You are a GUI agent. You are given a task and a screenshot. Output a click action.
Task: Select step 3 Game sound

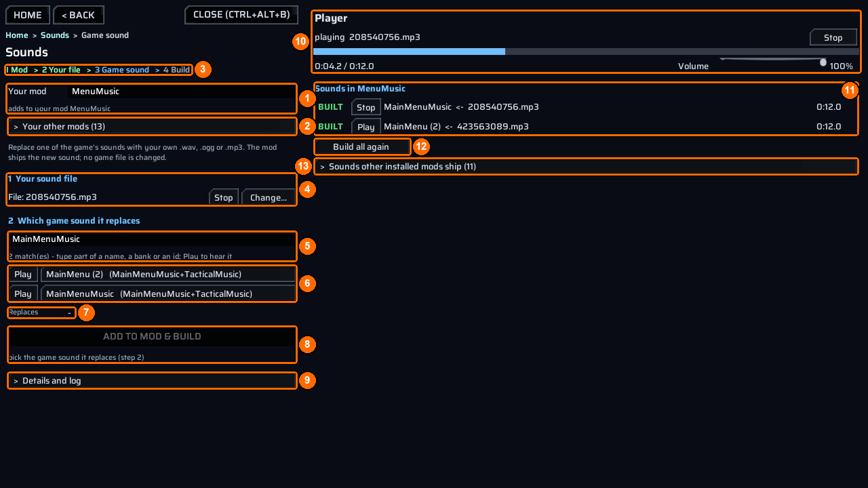(122, 70)
